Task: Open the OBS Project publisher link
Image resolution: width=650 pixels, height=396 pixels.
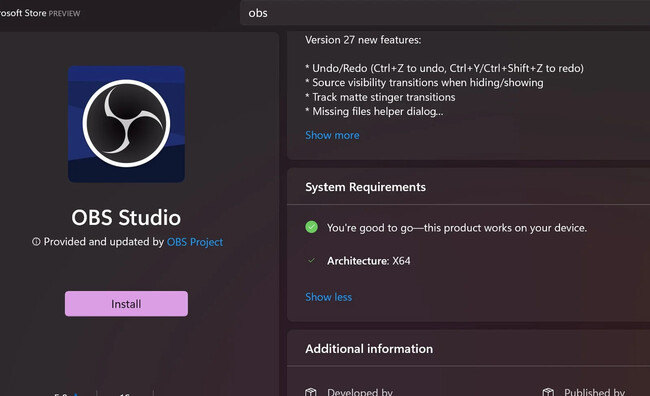Action: (x=195, y=242)
